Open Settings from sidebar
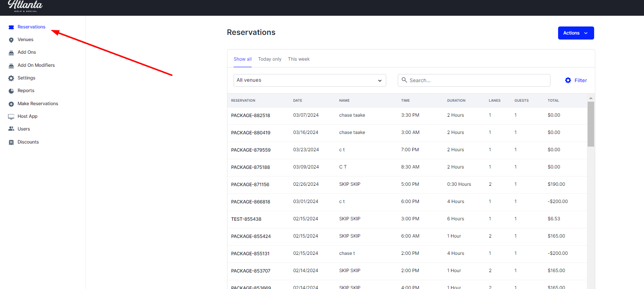 [x=26, y=78]
